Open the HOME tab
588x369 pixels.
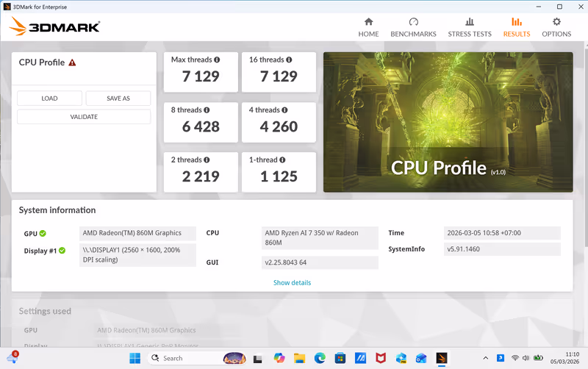coord(368,27)
